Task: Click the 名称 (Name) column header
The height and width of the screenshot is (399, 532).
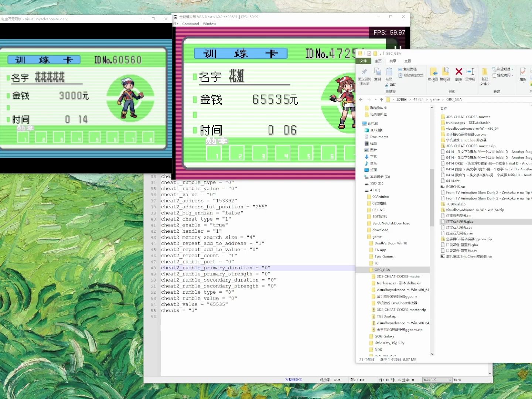Action: (444, 109)
